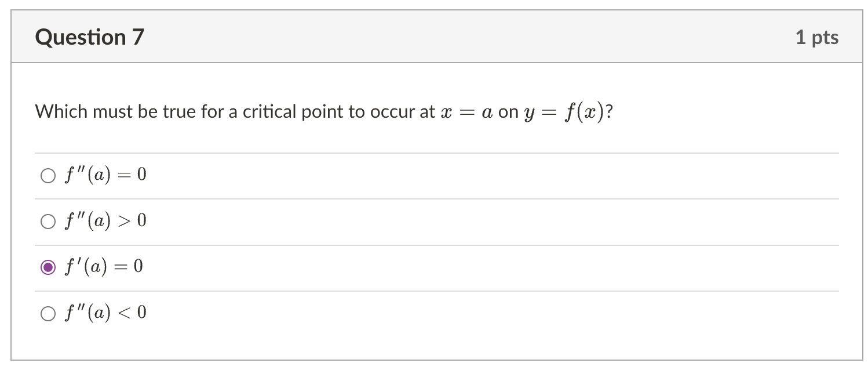Click the label text of the selected answer
Viewport: 868px width, 370px height.
click(104, 266)
